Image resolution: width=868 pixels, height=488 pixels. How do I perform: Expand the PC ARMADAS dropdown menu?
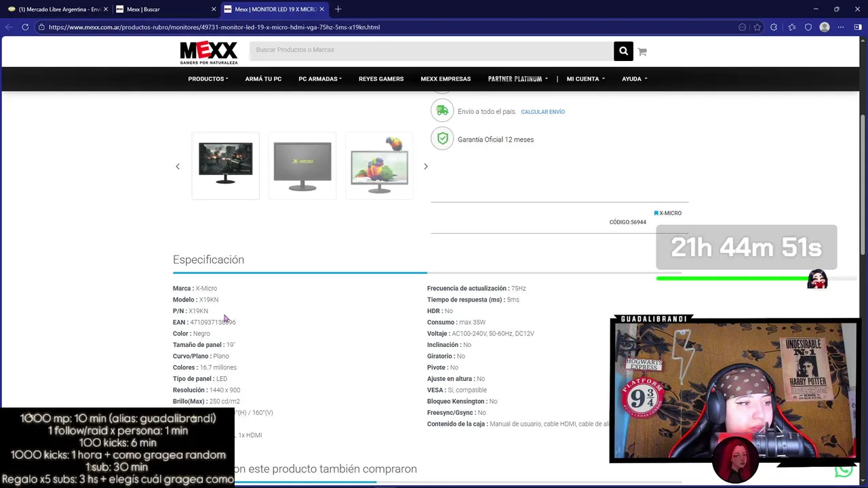pyautogui.click(x=320, y=79)
